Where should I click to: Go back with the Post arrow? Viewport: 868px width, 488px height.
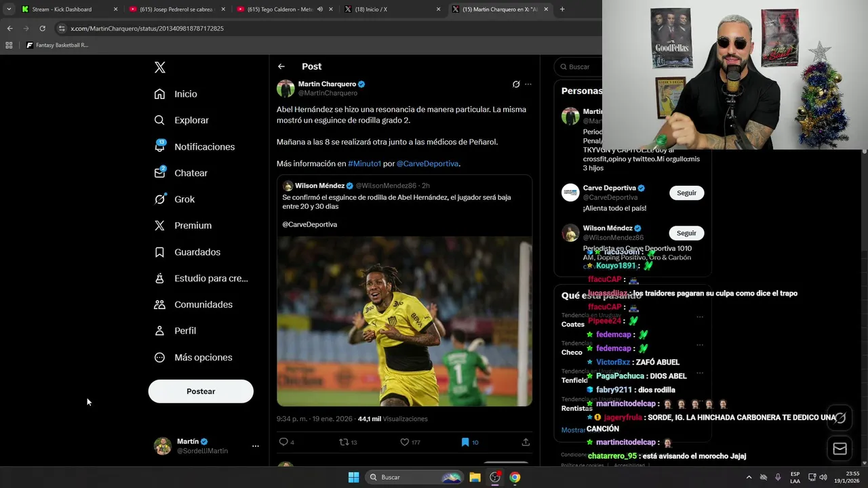click(x=281, y=66)
